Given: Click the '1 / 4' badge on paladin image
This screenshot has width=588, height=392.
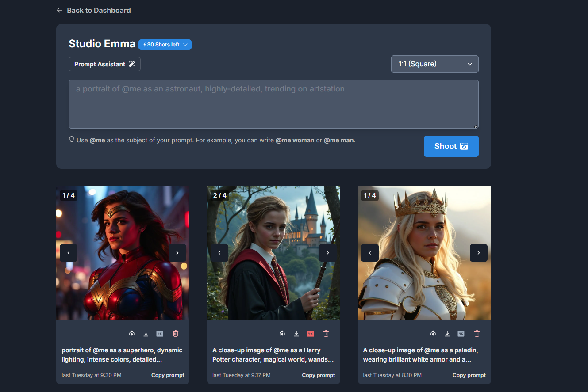Looking at the screenshot, I should (370, 195).
